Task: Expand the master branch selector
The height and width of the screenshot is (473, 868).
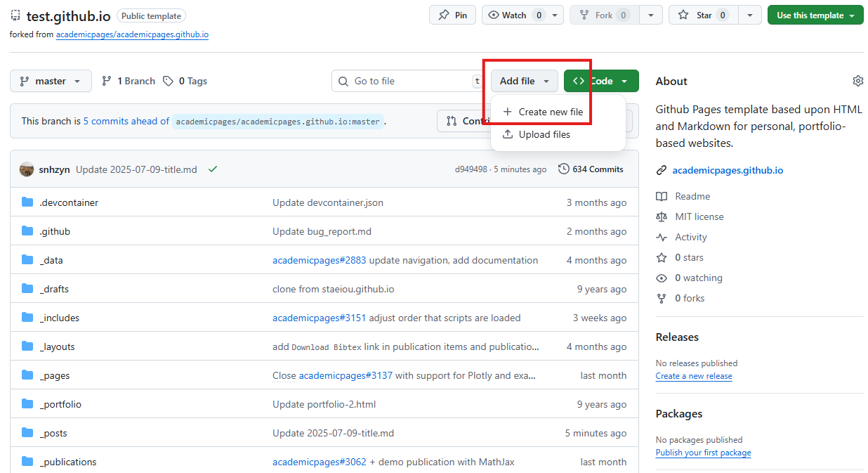Action: [x=51, y=81]
